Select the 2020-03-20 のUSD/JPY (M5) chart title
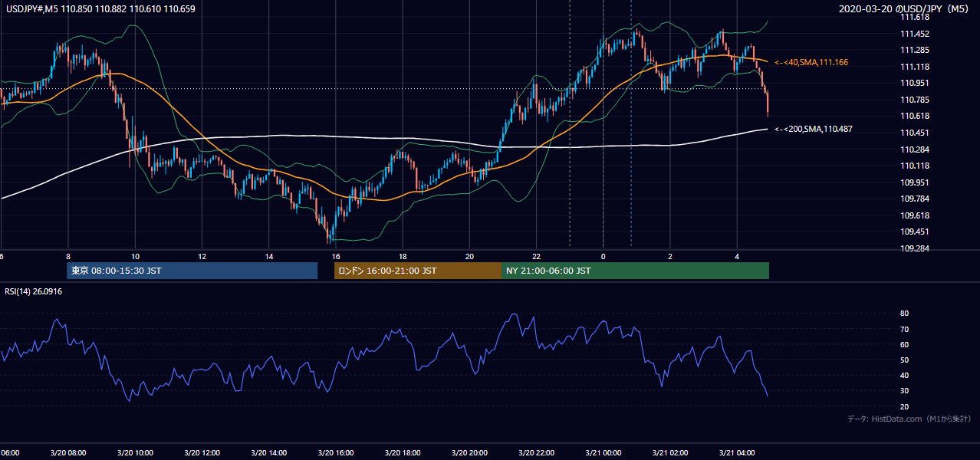Image resolution: width=980 pixels, height=460 pixels. (x=905, y=9)
